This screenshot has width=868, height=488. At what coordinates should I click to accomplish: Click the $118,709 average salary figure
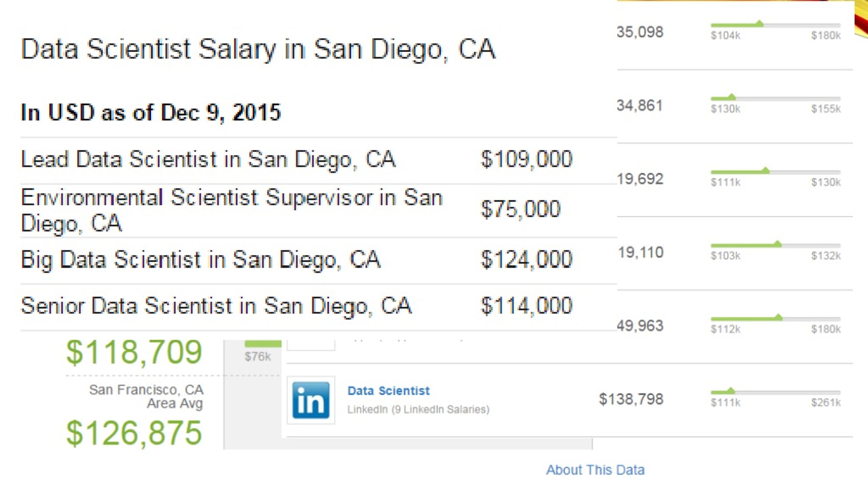point(134,352)
